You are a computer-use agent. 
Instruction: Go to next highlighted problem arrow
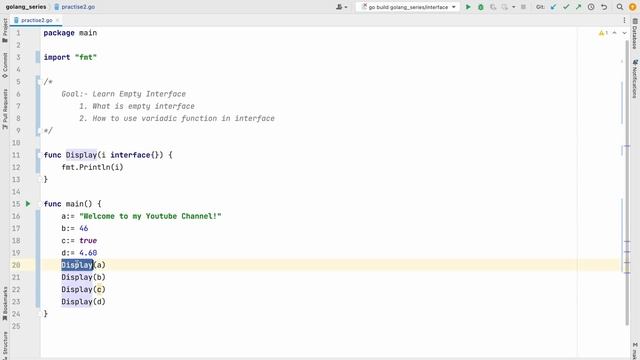click(624, 33)
